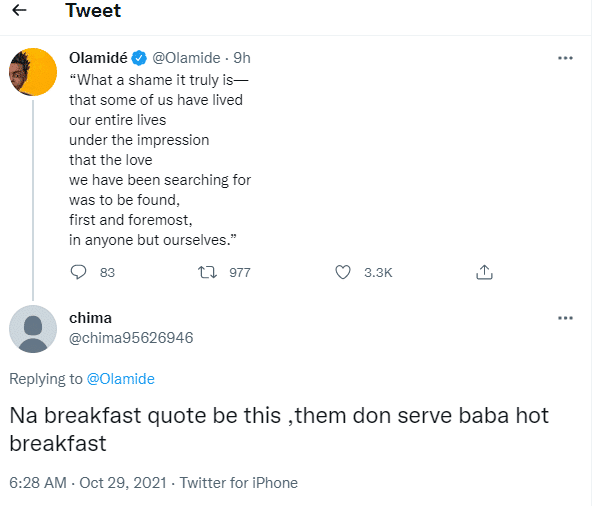
Task: Click the 9h timestamp
Action: (x=241, y=58)
